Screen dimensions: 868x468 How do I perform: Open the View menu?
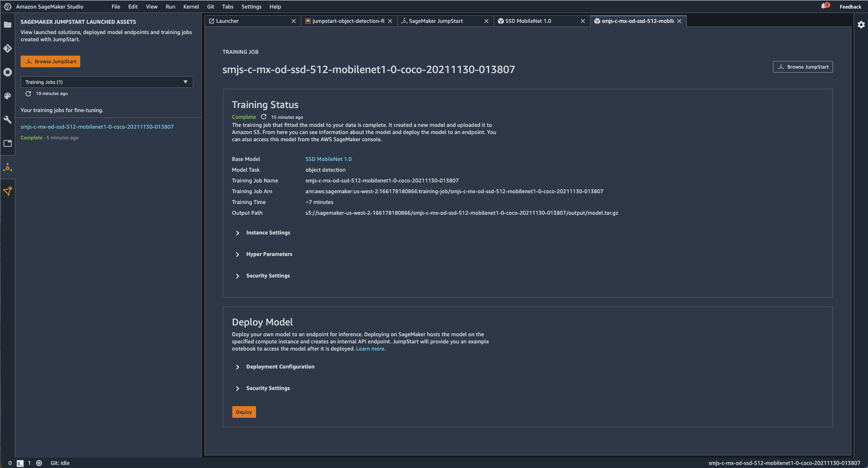152,7
